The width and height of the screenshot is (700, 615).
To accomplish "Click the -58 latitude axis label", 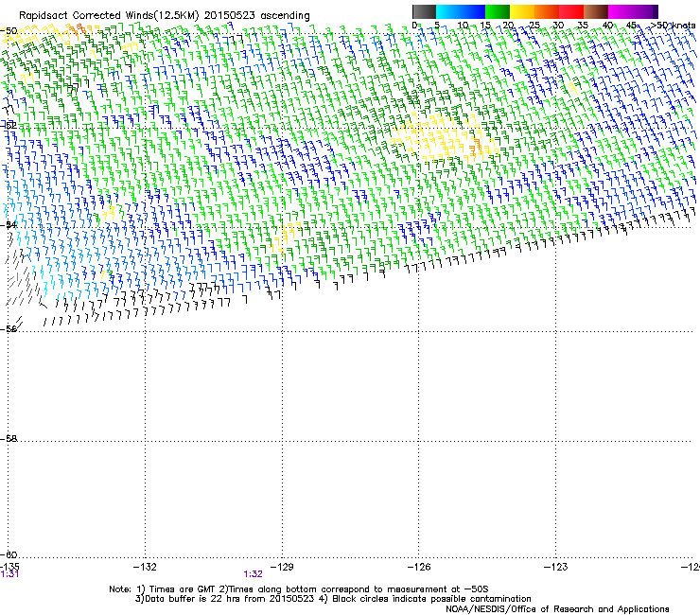I will coord(9,439).
